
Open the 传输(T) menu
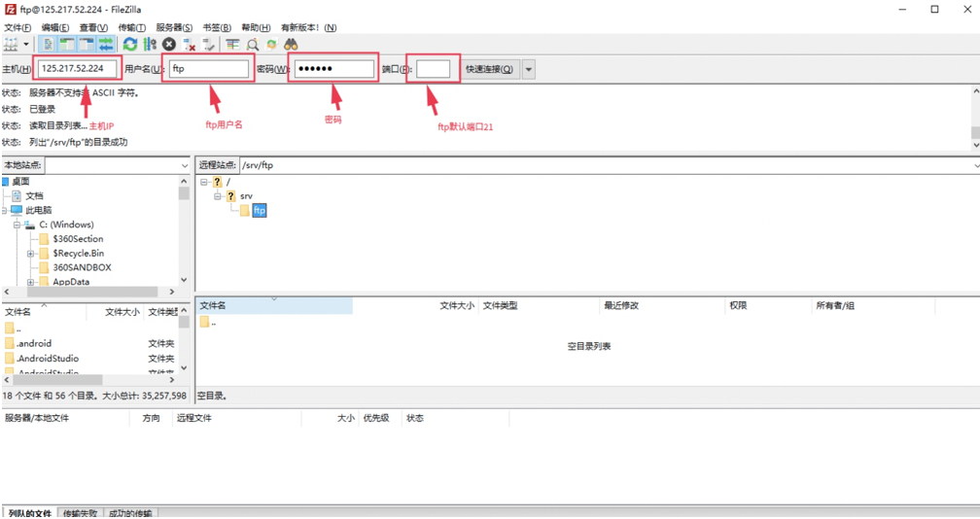click(x=132, y=27)
